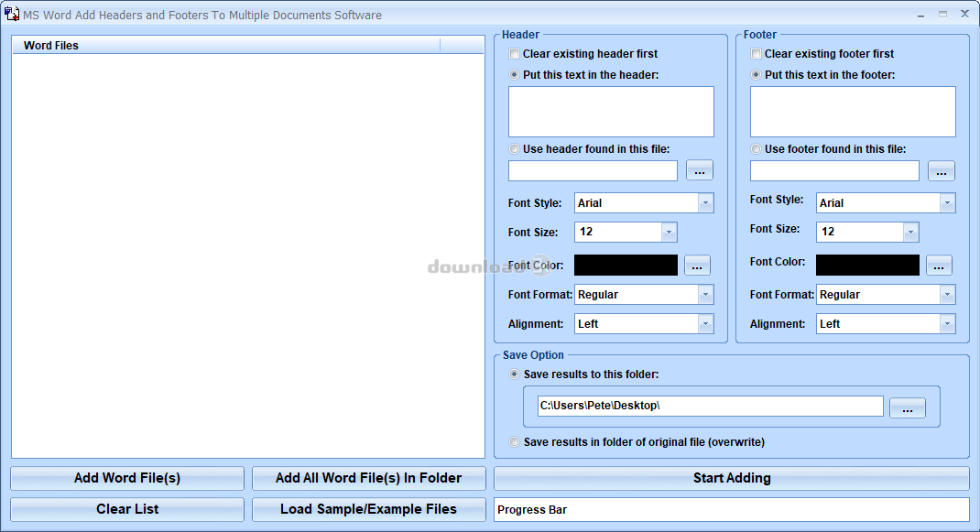Browse for footer source file

tap(942, 170)
